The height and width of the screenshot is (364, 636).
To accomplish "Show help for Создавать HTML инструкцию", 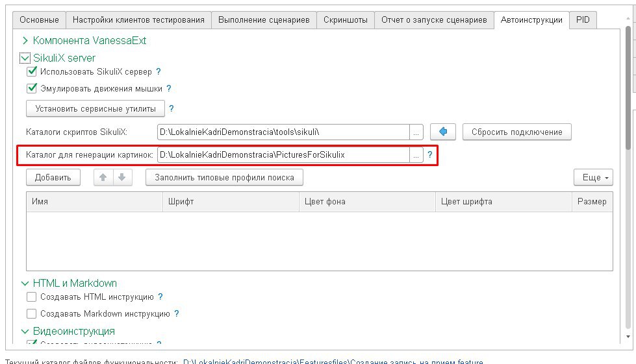I will click(x=160, y=297).
